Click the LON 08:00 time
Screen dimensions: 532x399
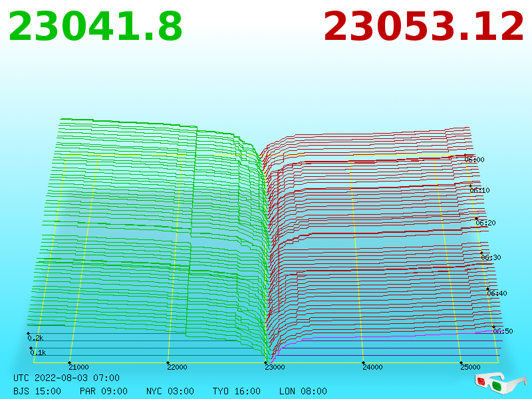pos(303,391)
